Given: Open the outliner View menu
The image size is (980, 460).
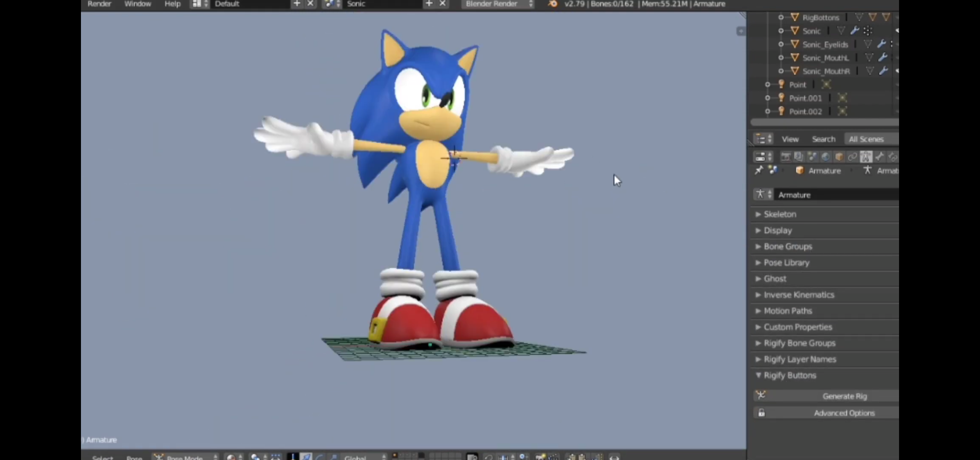Looking at the screenshot, I should coord(790,139).
